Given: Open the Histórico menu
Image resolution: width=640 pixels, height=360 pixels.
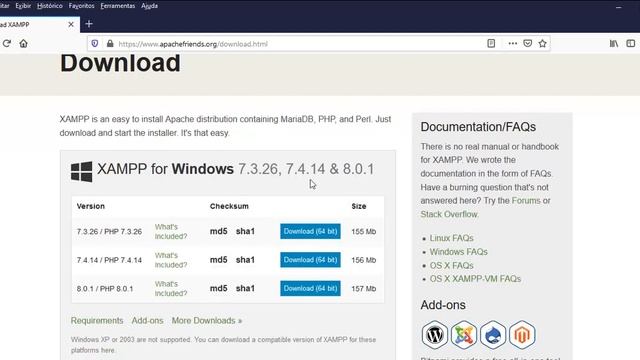Looking at the screenshot, I should (x=50, y=6).
